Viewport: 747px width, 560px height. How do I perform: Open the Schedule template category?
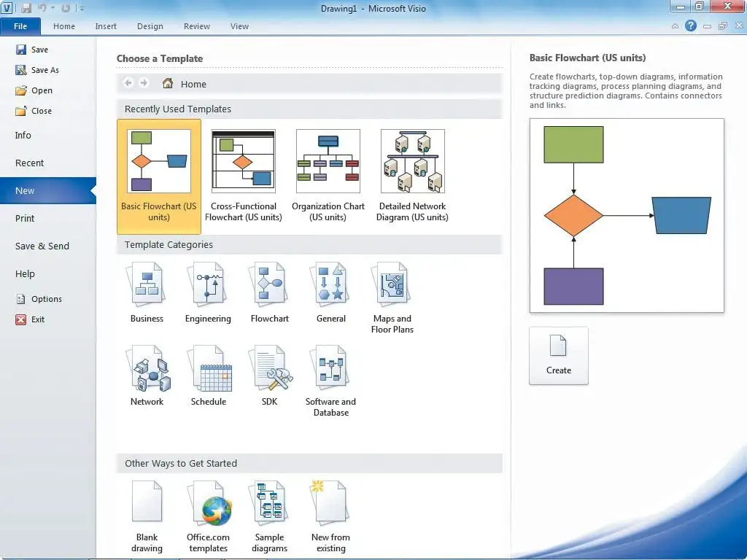[x=208, y=376]
